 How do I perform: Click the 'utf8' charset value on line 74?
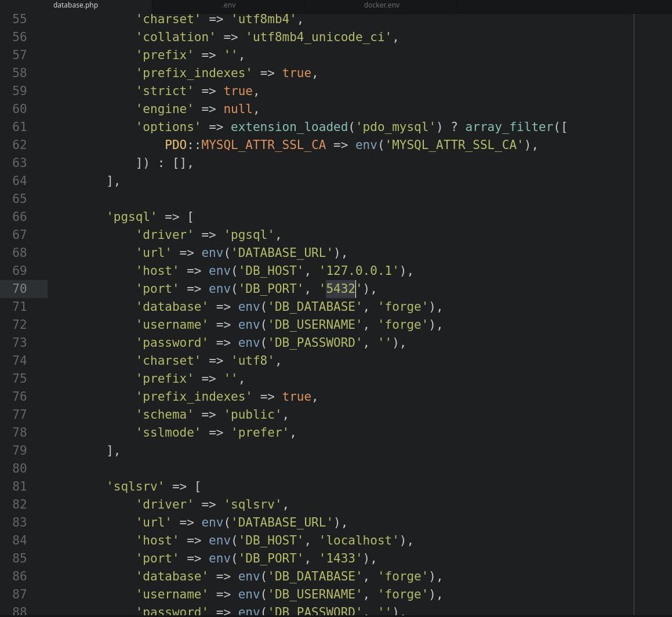click(x=252, y=361)
